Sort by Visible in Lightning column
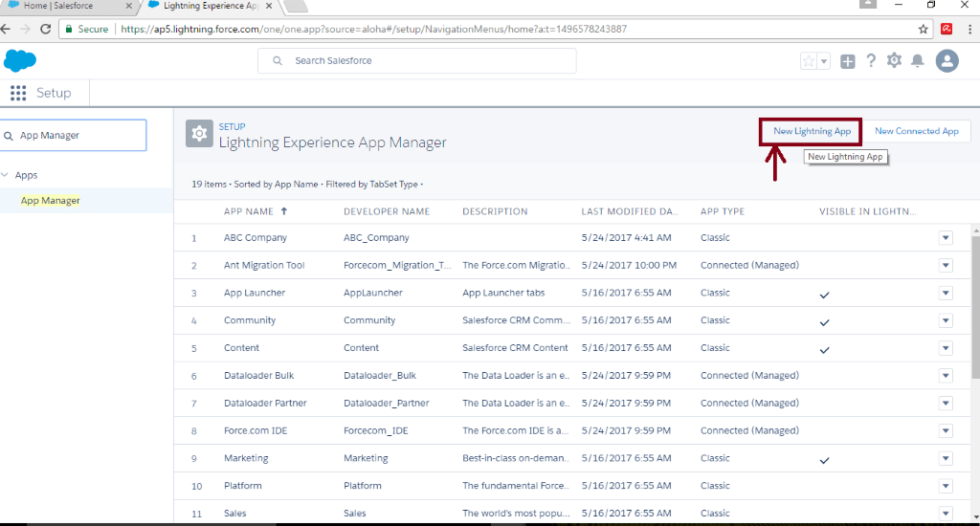Viewport: 980px width, 526px height. coord(867,211)
